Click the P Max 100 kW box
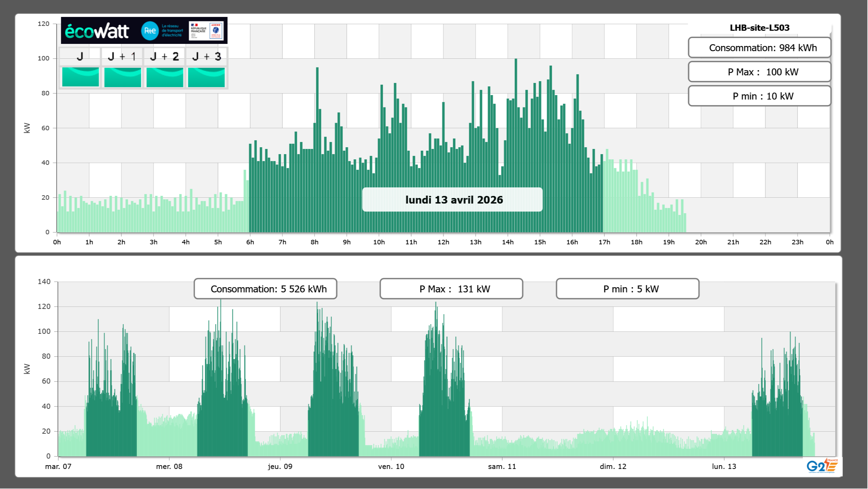This screenshot has height=489, width=868. click(x=759, y=72)
